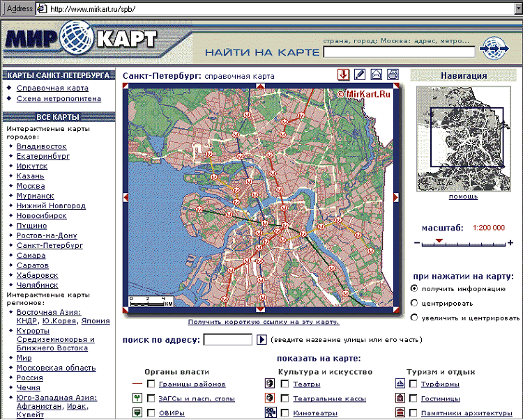Click the envelope email icon above map
This screenshot has height=420, width=523.
[x=377, y=75]
